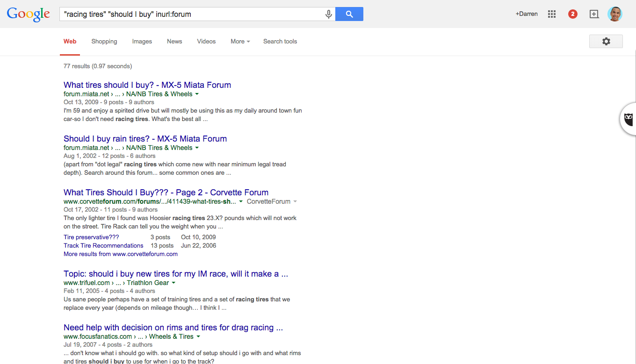Screen dimensions: 636x364
Task: Click the '13 posts' sitelink count
Action: coord(162,246)
